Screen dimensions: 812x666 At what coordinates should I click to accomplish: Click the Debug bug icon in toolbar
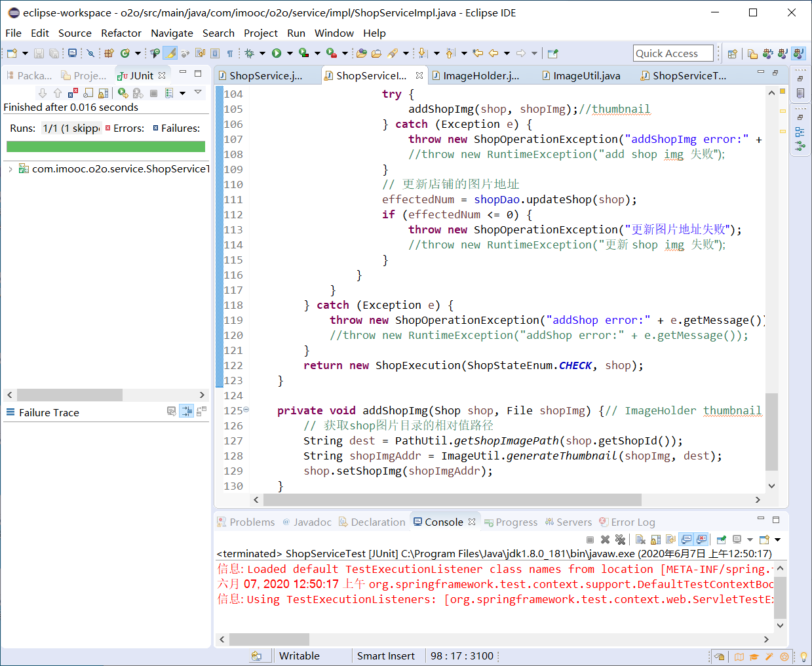249,53
